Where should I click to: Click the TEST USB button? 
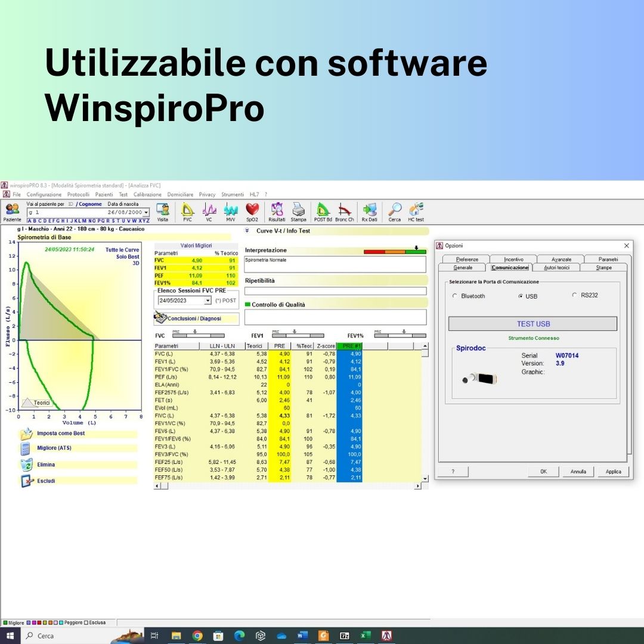click(532, 324)
